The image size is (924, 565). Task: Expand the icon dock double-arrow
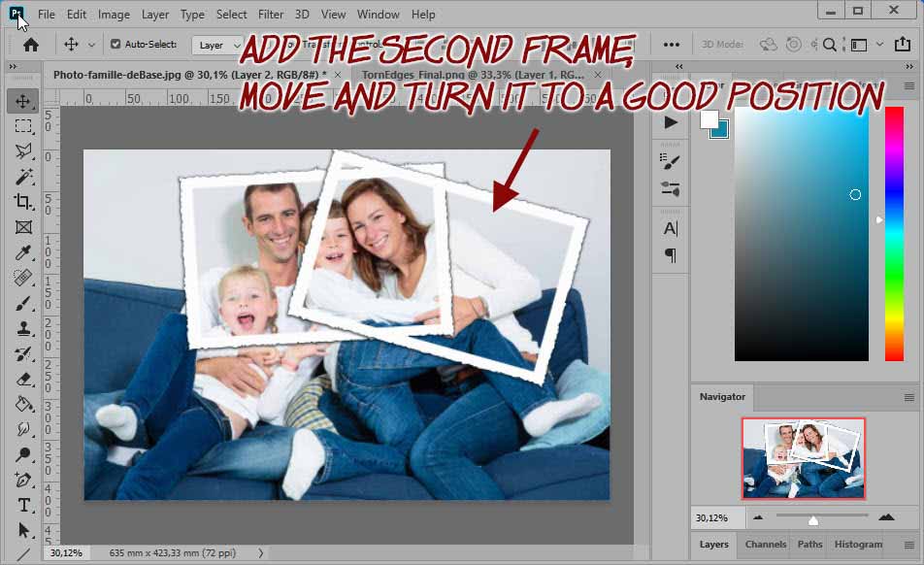pos(678,67)
